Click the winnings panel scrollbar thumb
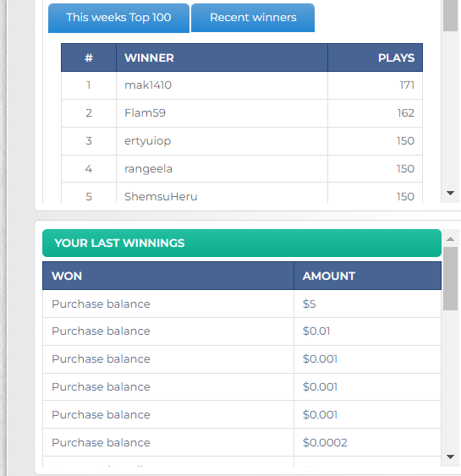 point(450,279)
